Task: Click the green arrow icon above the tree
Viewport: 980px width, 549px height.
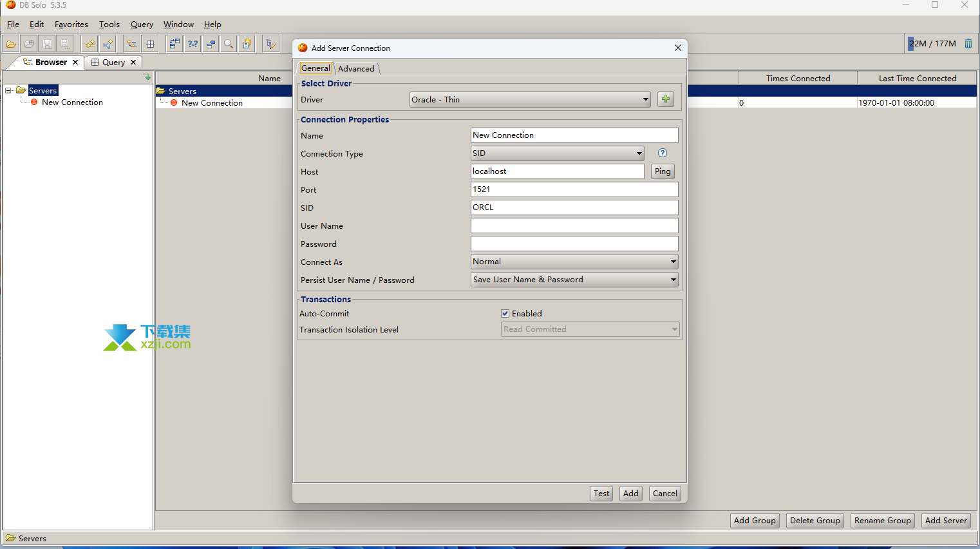Action: click(x=147, y=77)
